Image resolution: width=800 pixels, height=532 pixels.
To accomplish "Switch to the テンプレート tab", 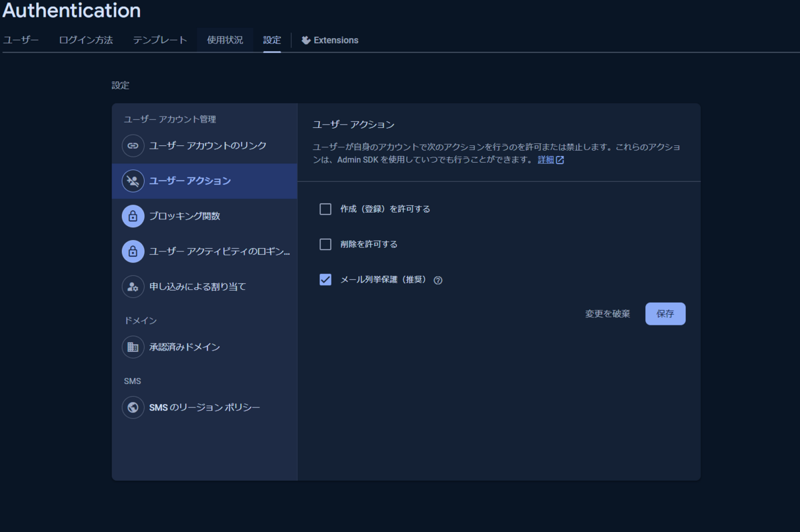I will pyautogui.click(x=160, y=40).
